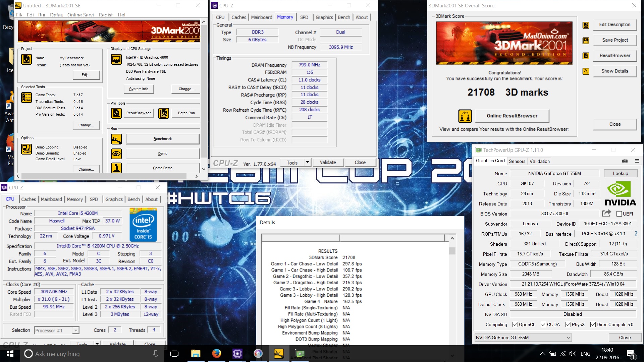Click the ResultBrowser magnifier icon in Pro Tools
644x362 pixels.
pos(116,113)
